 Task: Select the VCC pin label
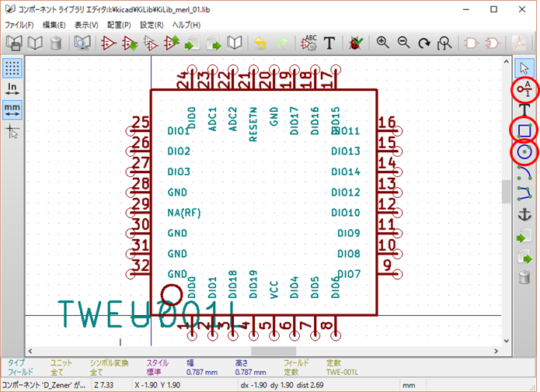click(273, 290)
